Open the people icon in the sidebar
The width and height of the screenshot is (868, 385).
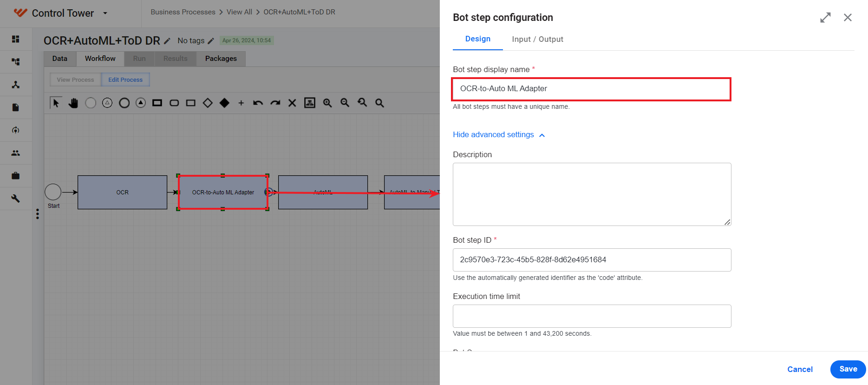tap(16, 153)
